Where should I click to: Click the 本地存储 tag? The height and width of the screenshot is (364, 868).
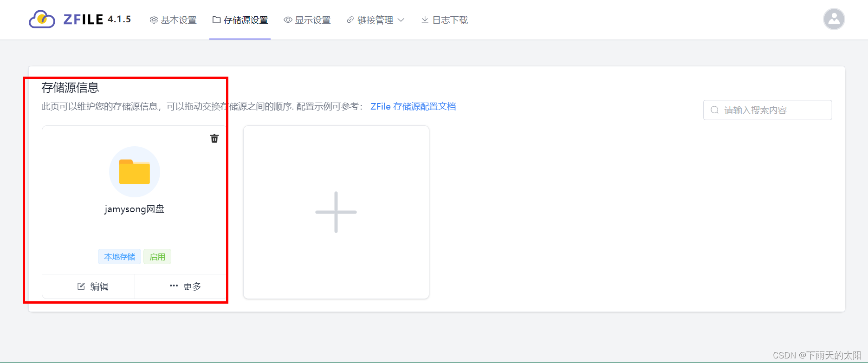[119, 257]
